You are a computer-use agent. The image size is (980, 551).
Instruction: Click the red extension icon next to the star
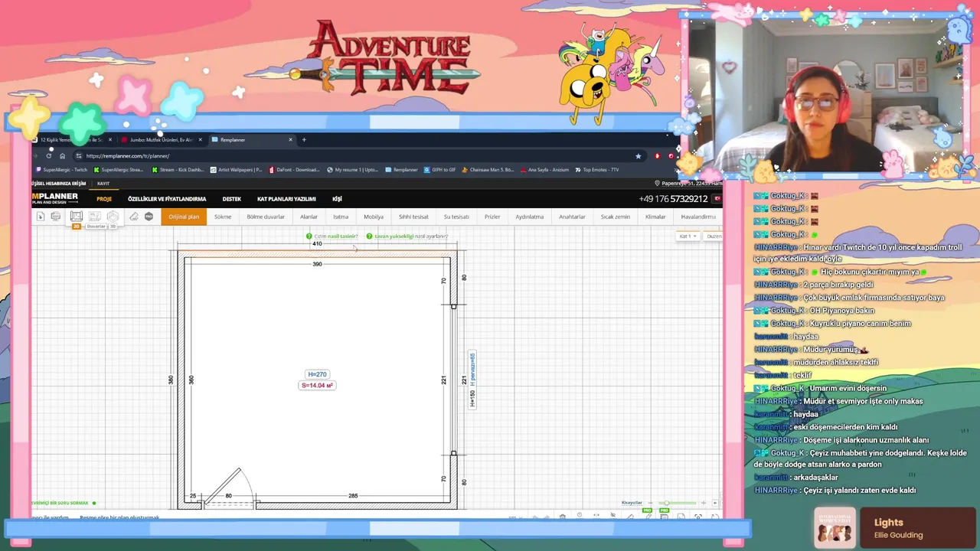point(657,155)
